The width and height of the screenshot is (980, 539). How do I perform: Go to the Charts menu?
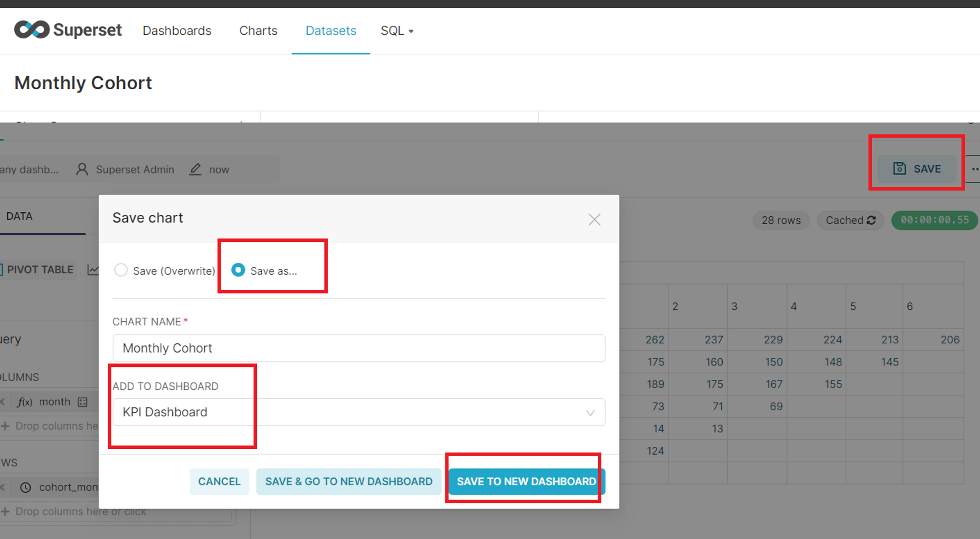point(258,31)
